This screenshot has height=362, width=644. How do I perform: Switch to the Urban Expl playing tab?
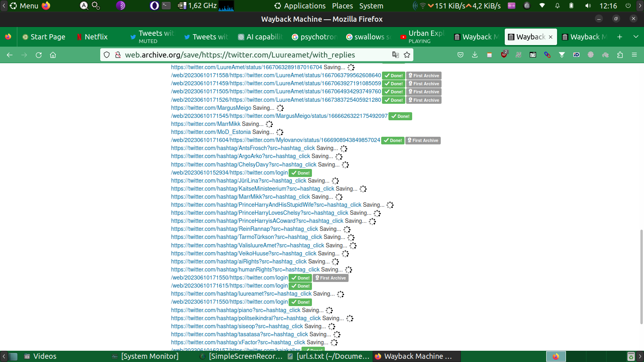click(422, 37)
